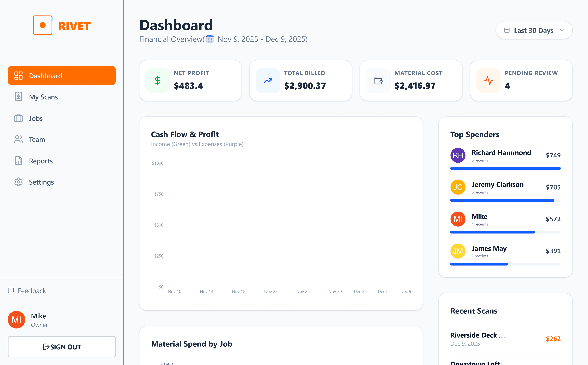The width and height of the screenshot is (588, 365).
Task: Click the Jobs briefcase icon
Action: click(x=18, y=118)
